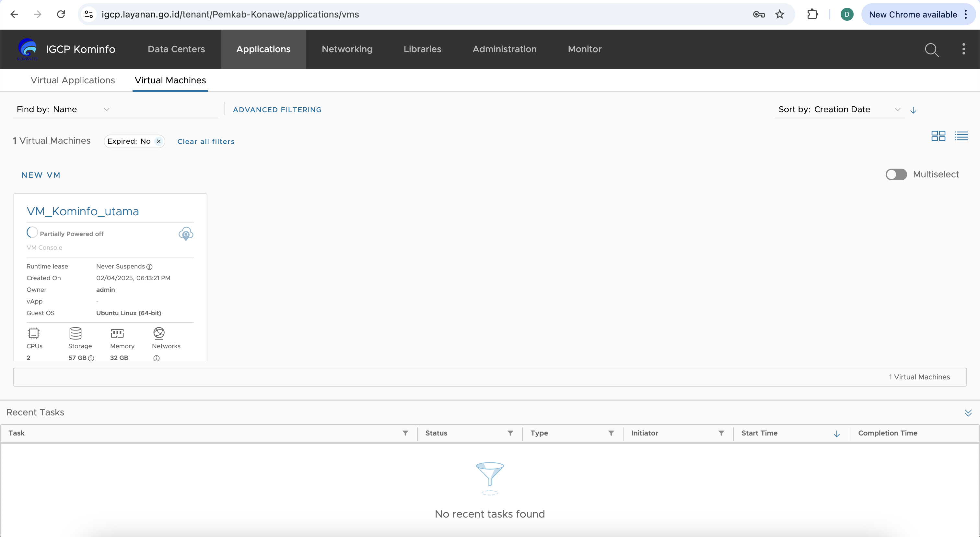Screen dimensions: 980x537
Task: Open the Networking menu
Action: pos(347,49)
